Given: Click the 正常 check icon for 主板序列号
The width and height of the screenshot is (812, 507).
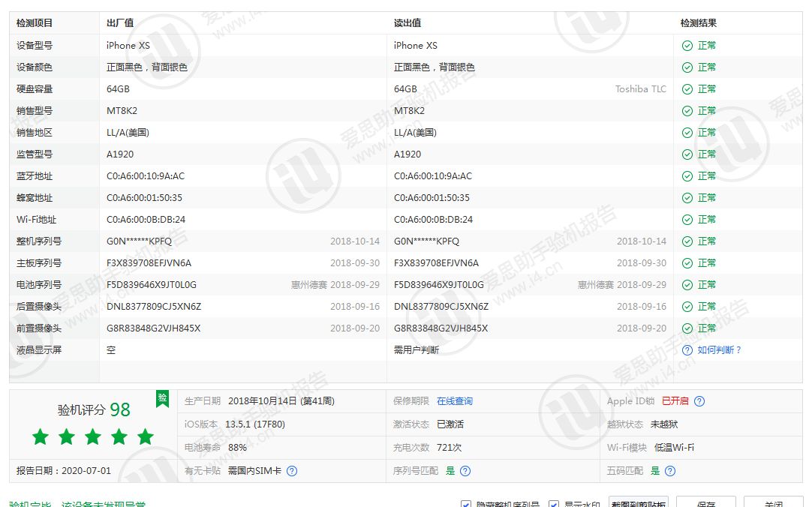Looking at the screenshot, I should pyautogui.click(x=687, y=262).
